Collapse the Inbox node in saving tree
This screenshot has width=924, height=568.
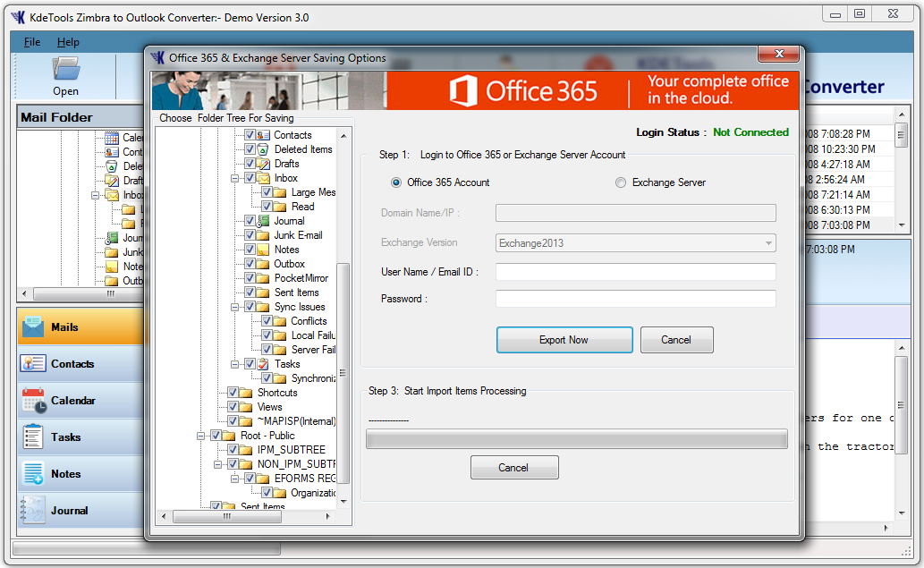[234, 178]
